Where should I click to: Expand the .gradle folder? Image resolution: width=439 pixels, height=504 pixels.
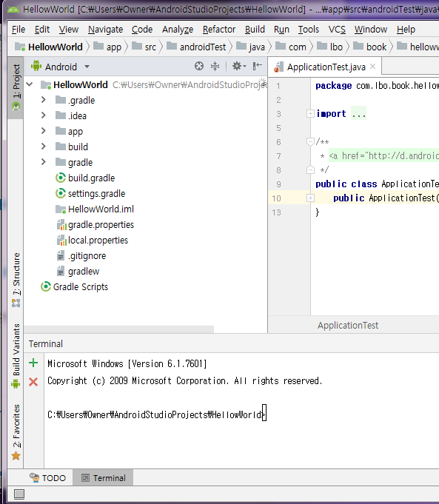pyautogui.click(x=44, y=100)
